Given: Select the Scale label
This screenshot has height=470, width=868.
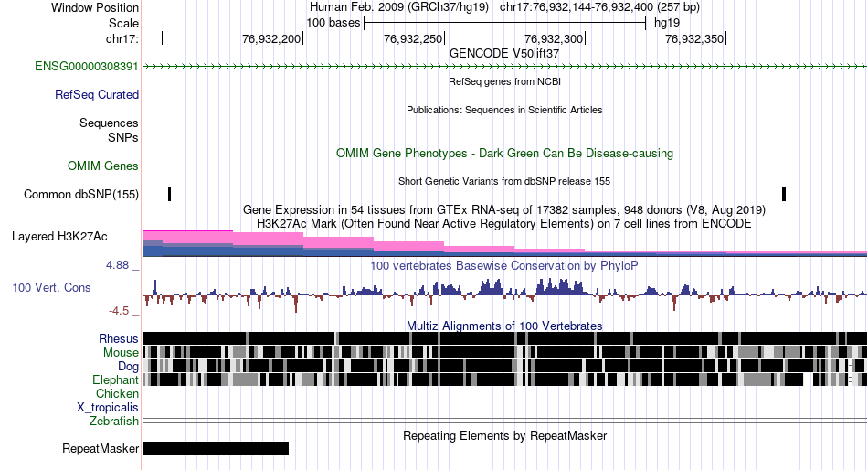Looking at the screenshot, I should [x=123, y=23].
